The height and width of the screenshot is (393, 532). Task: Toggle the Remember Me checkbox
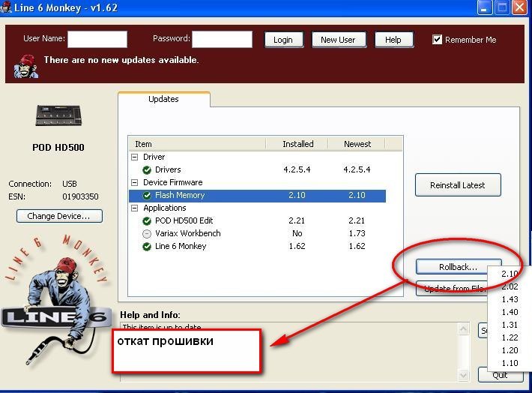pyautogui.click(x=437, y=40)
